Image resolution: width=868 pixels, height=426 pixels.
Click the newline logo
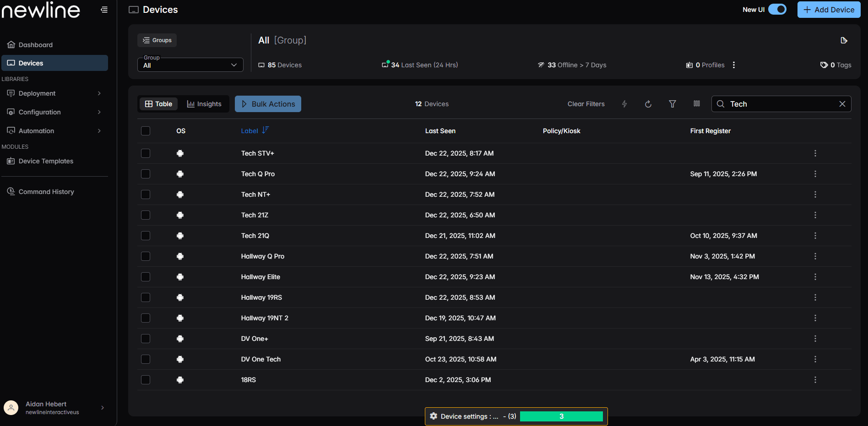(x=41, y=10)
